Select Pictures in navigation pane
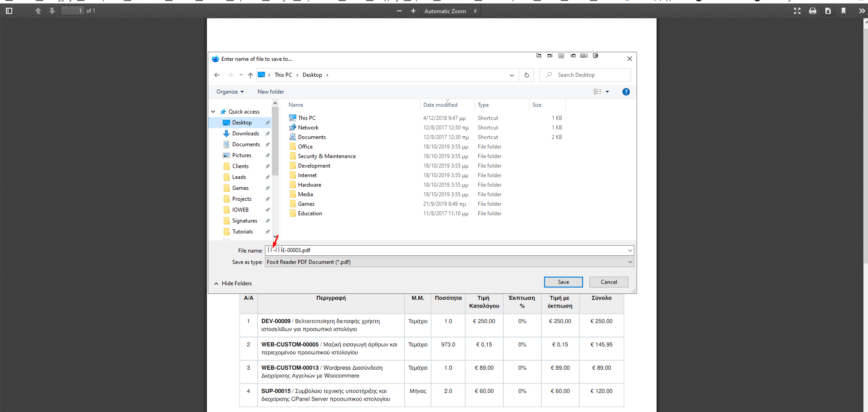This screenshot has width=868, height=412. (241, 155)
